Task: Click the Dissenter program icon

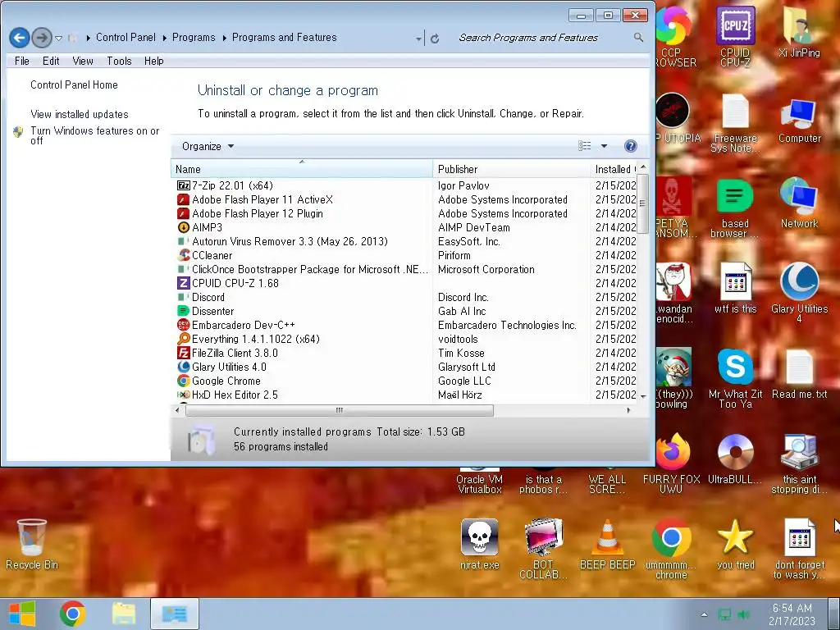Action: (x=183, y=311)
